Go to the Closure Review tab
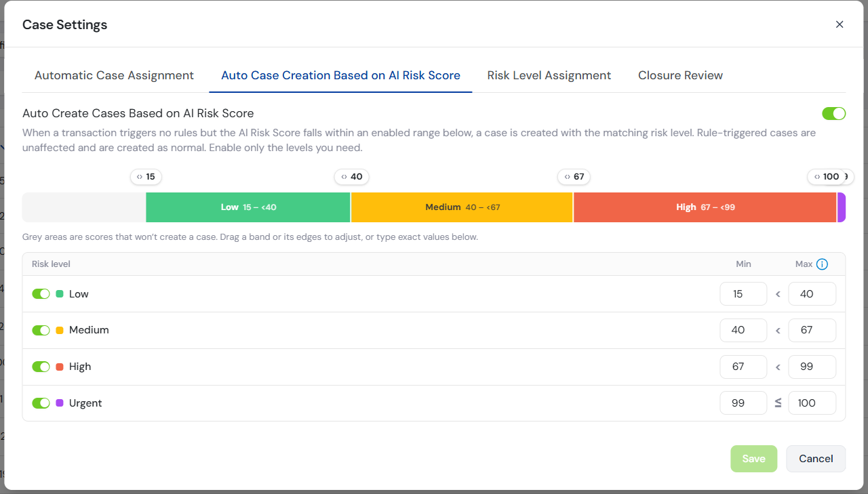Viewport: 868px width, 494px height. click(680, 75)
